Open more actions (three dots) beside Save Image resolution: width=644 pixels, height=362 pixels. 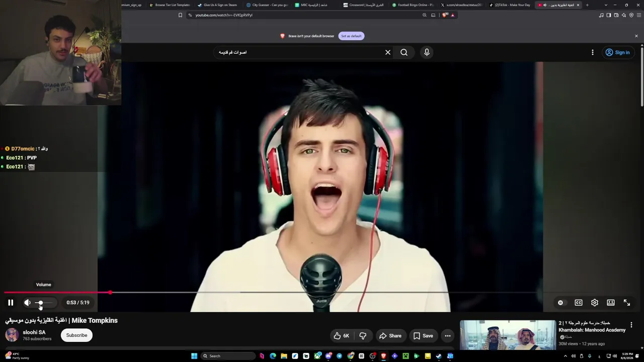(x=448, y=336)
